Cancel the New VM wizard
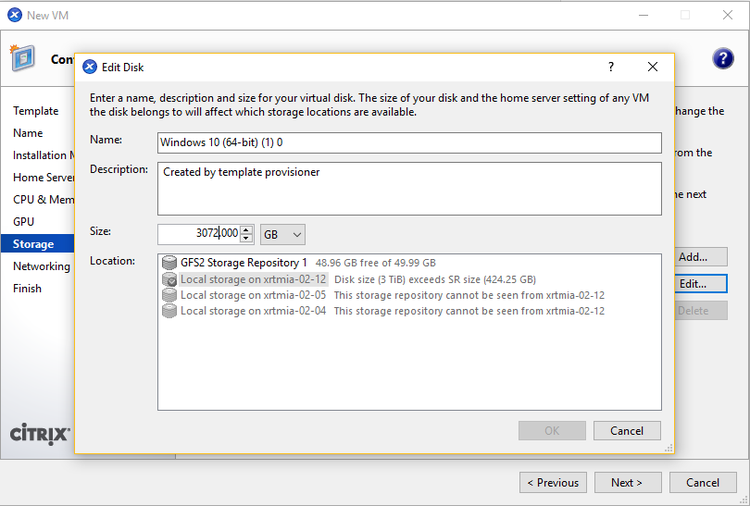Viewport: 750px width, 506px height. [703, 483]
